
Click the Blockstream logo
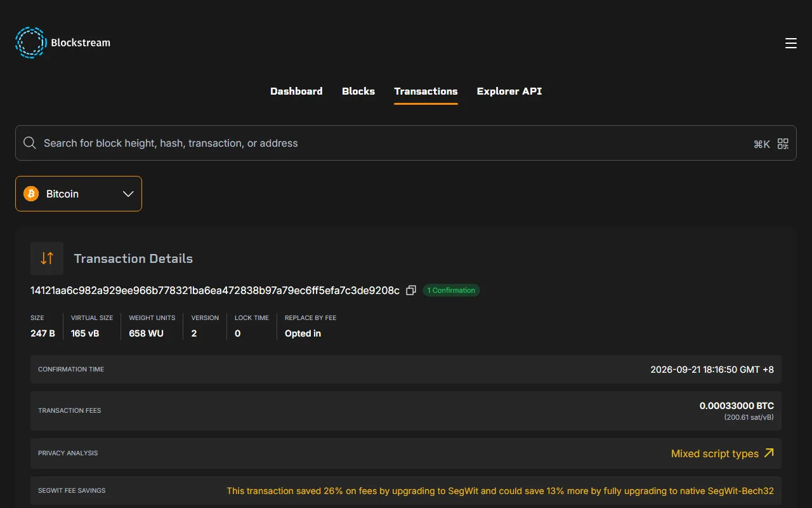click(x=63, y=43)
